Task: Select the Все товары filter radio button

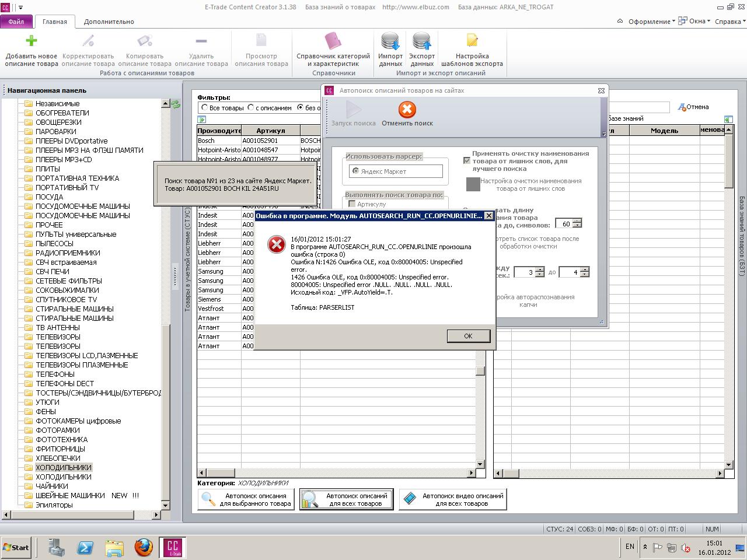Action: [x=204, y=108]
